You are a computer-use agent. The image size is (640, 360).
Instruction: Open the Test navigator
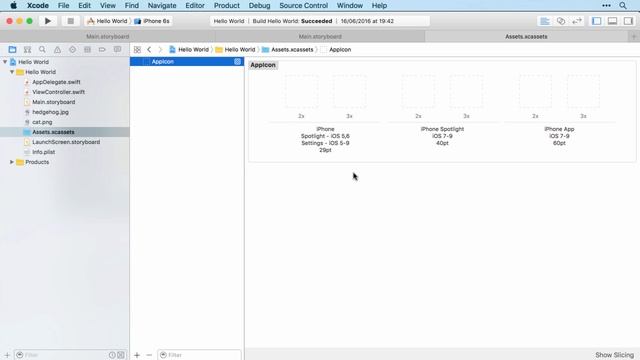(72, 49)
